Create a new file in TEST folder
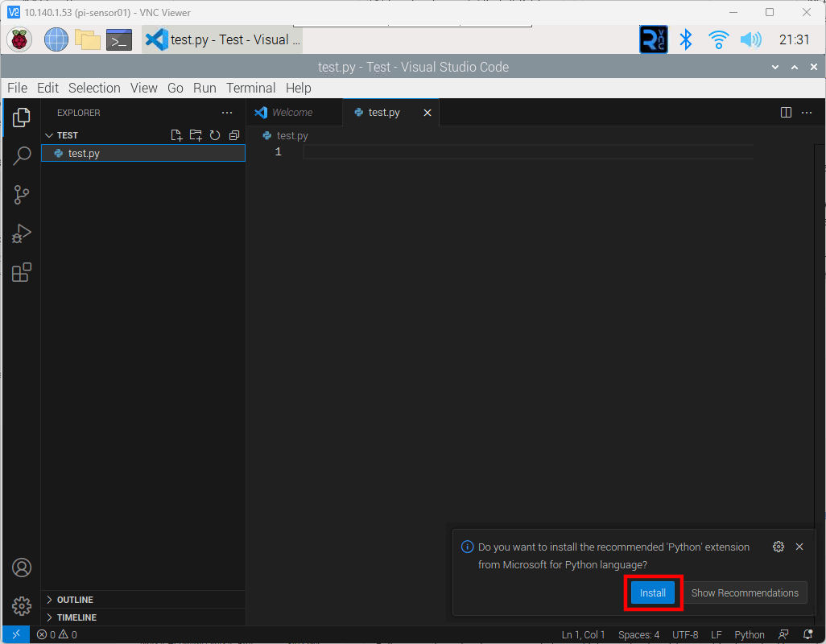The height and width of the screenshot is (644, 826). [176, 135]
